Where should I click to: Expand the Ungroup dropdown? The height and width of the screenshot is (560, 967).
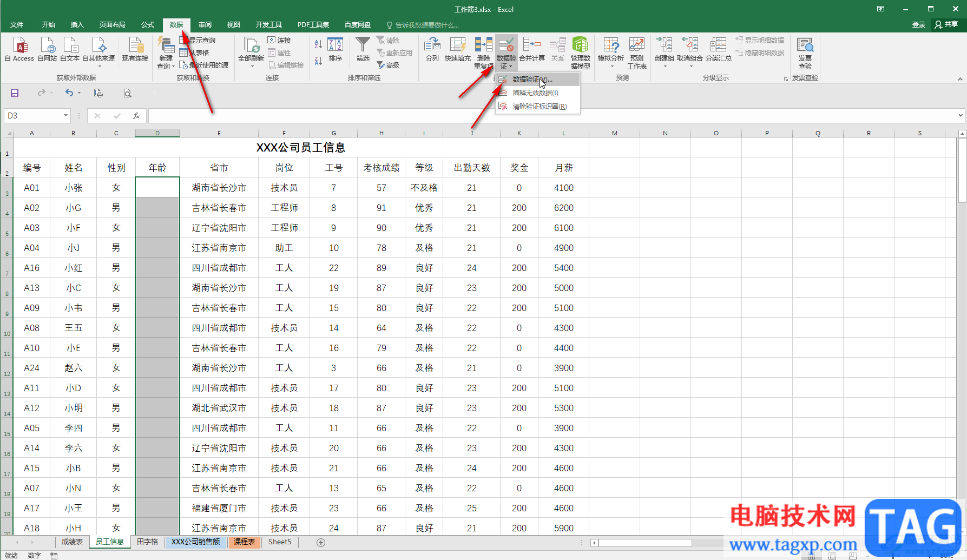point(690,67)
